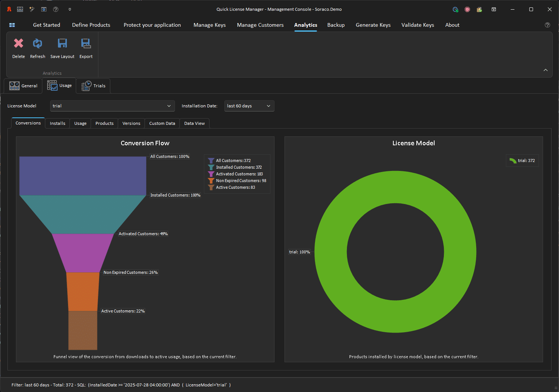The height and width of the screenshot is (392, 559).
Task: Open the License Model dropdown showing trial
Action: pos(112,106)
